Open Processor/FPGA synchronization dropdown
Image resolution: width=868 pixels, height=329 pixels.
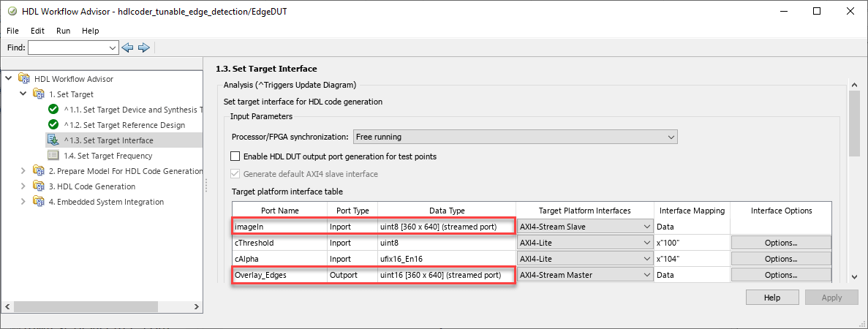(515, 137)
